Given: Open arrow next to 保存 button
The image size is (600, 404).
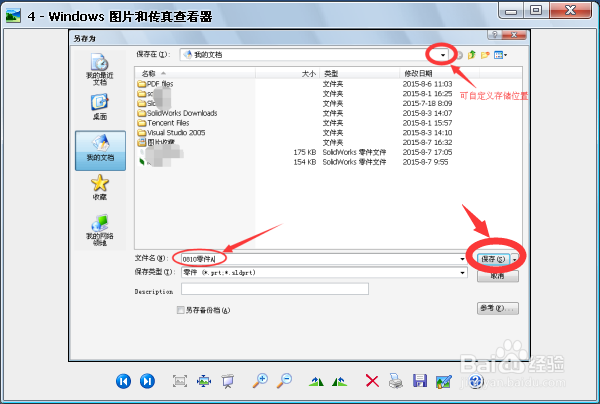Looking at the screenshot, I should click(515, 259).
